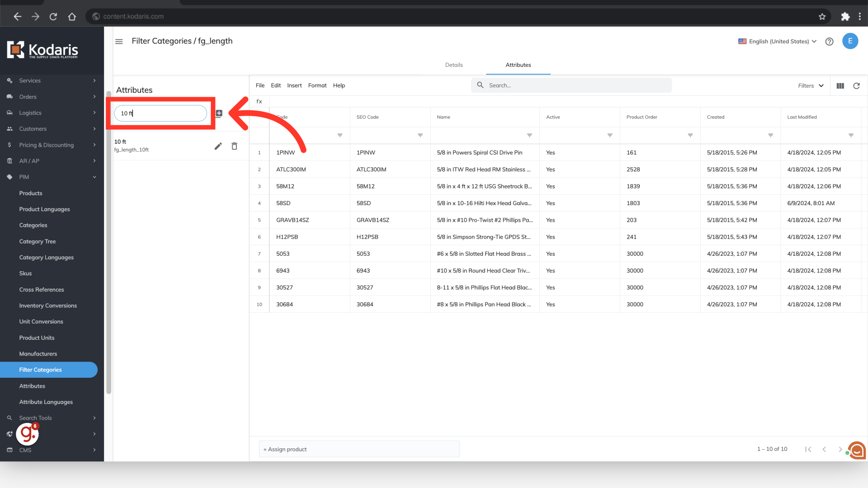
Task: Open the column chooser icon
Action: click(840, 86)
